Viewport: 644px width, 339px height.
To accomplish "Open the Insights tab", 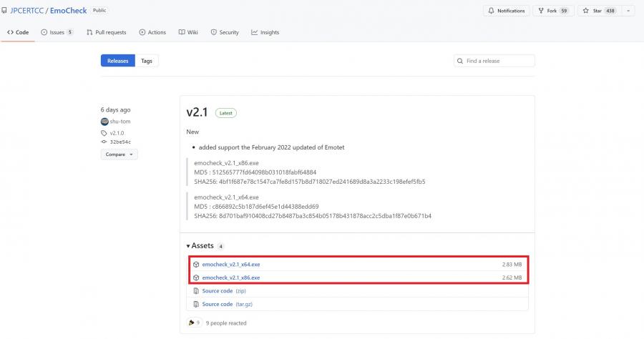I will pyautogui.click(x=265, y=32).
